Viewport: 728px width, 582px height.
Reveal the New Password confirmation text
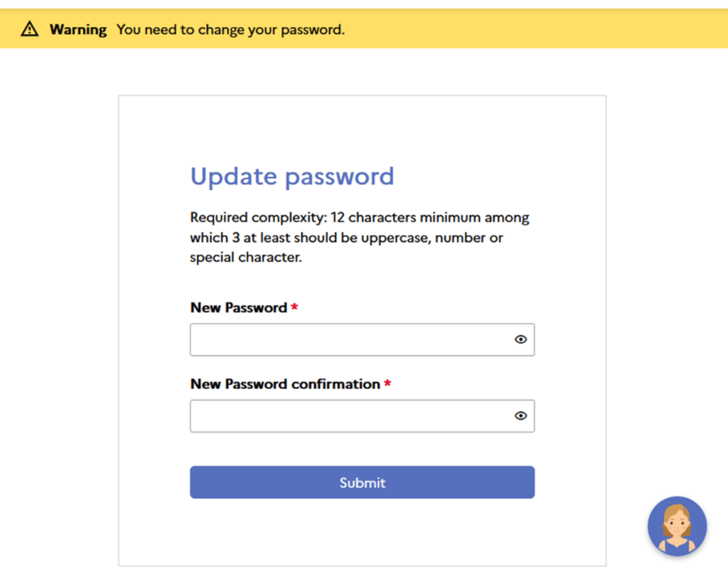[x=520, y=416]
